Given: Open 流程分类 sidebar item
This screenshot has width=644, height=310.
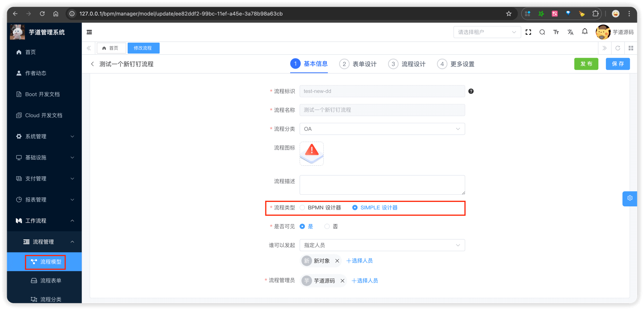Looking at the screenshot, I should tap(44, 299).
